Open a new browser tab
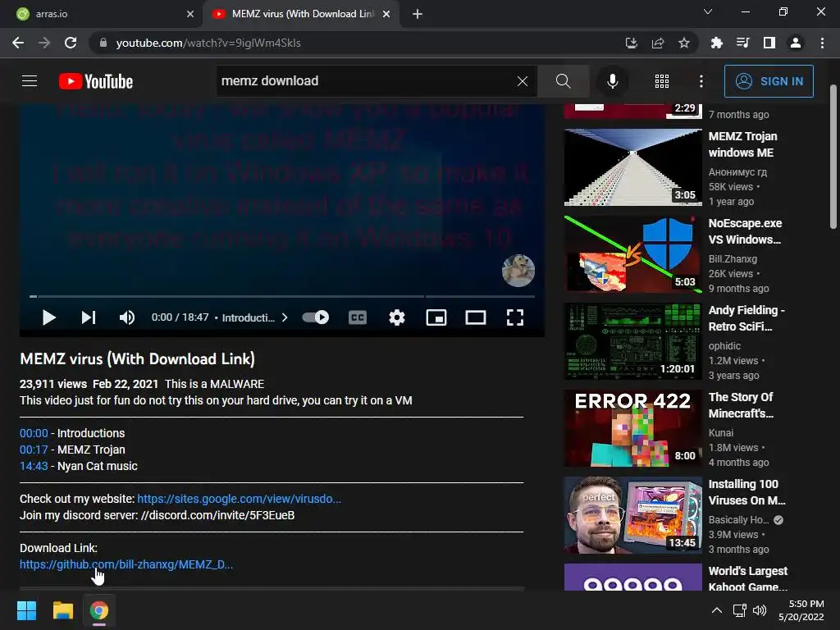Viewport: 840px width, 630px height. point(418,14)
